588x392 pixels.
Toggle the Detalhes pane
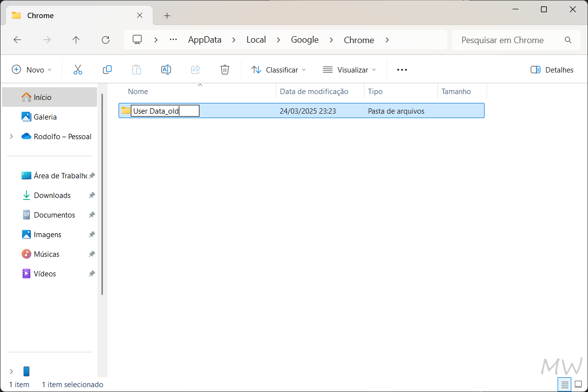(552, 69)
